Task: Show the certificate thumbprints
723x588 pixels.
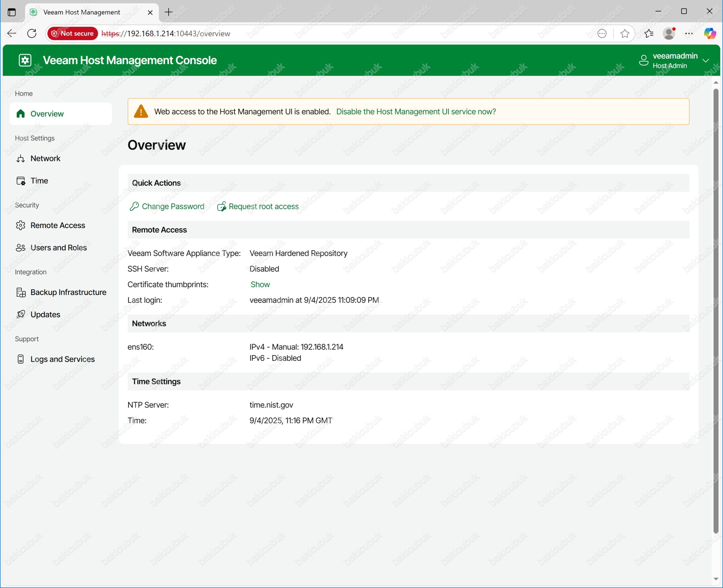Action: (260, 285)
